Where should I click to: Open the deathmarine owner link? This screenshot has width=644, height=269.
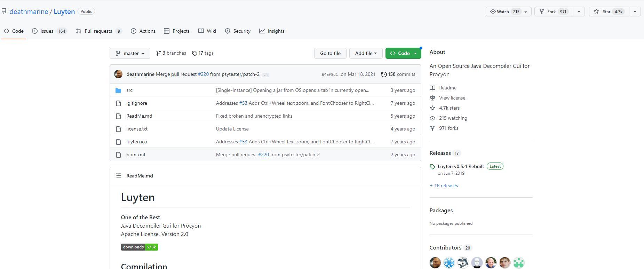tap(29, 11)
